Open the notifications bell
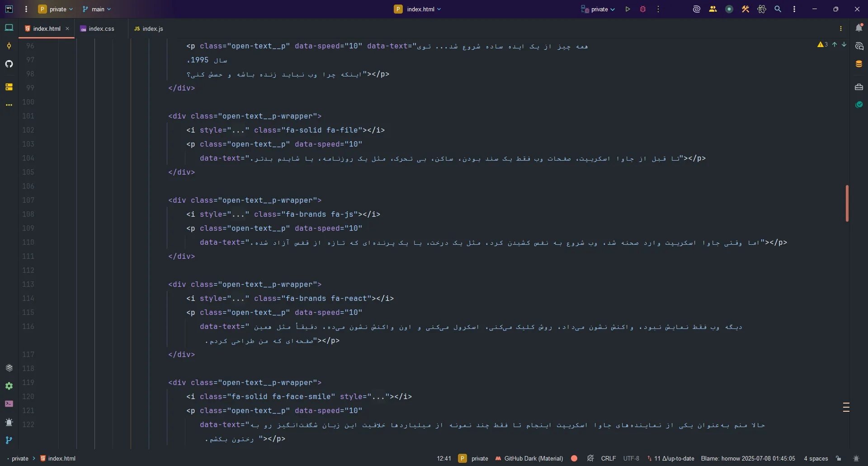 coord(859,28)
